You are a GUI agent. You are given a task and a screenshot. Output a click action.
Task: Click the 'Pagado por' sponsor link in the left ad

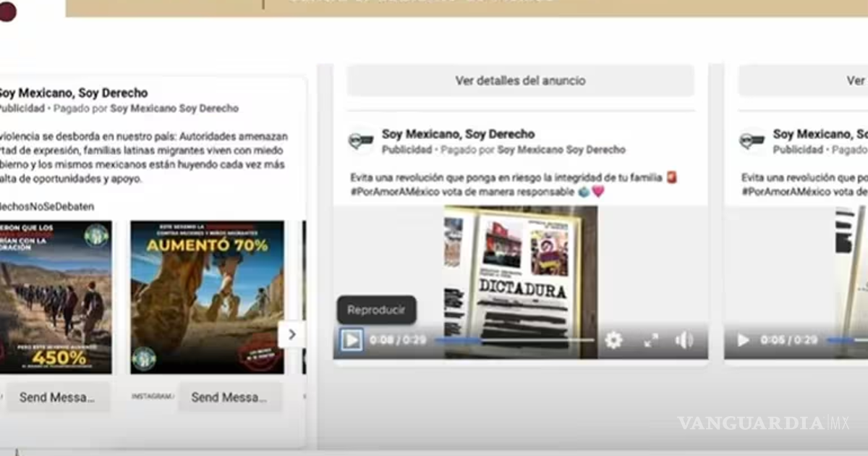tap(174, 109)
